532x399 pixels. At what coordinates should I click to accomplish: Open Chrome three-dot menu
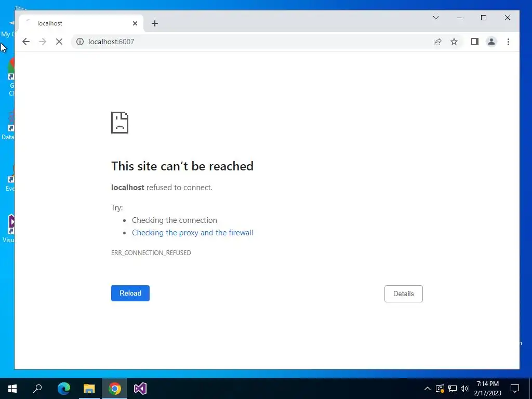tap(508, 42)
